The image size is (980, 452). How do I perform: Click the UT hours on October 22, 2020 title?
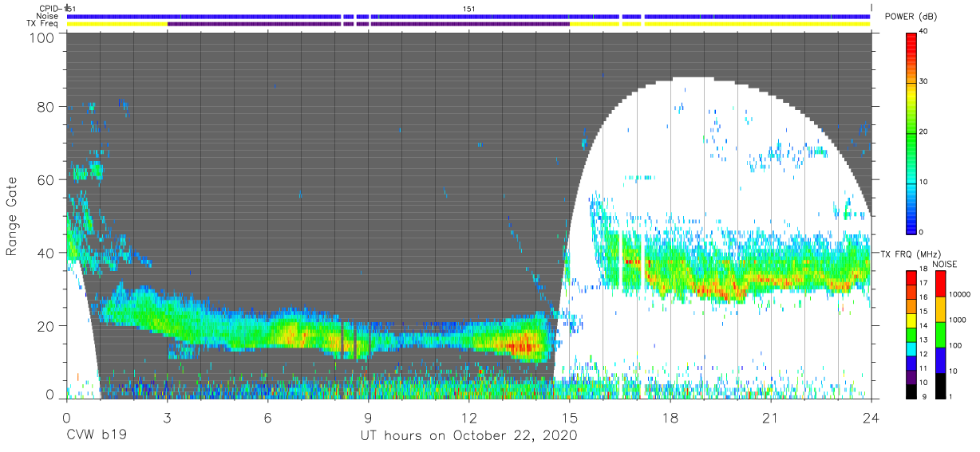[x=468, y=436]
